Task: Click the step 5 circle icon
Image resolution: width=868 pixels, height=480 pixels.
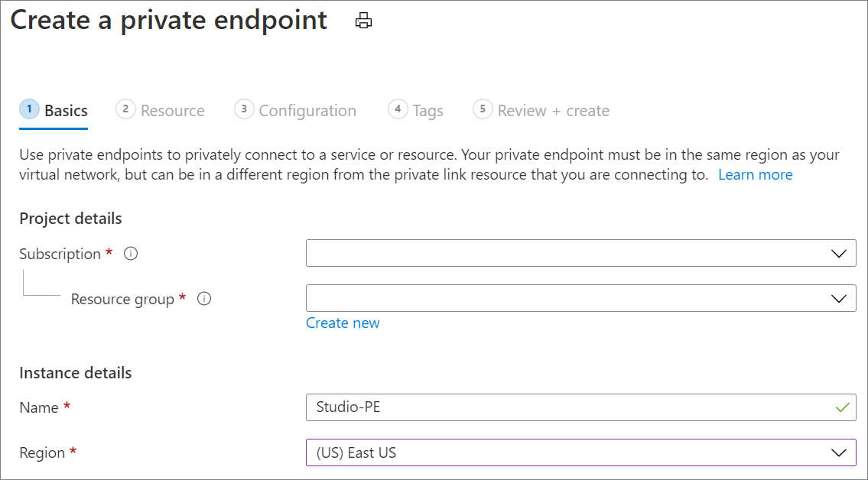Action: tap(483, 109)
